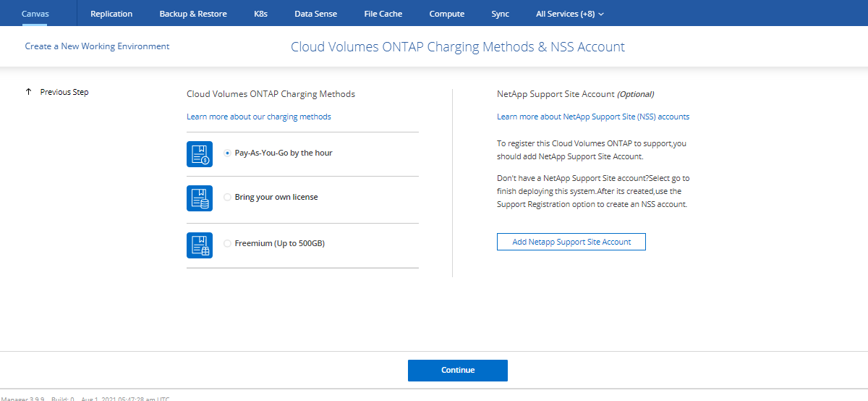Select the Freemium (Up to 500GB) radio button
The image size is (868, 401).
pyautogui.click(x=228, y=244)
